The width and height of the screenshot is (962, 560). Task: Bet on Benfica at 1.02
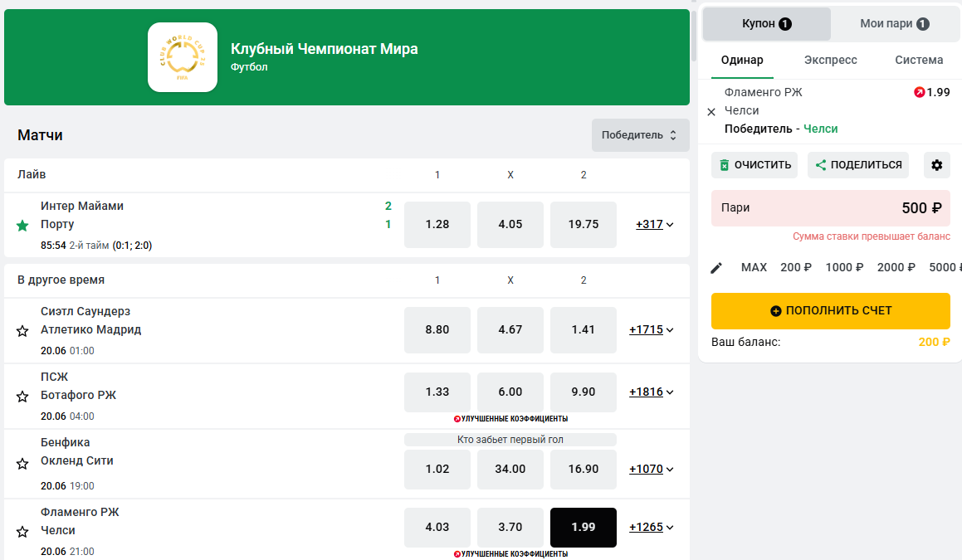tap(437, 470)
